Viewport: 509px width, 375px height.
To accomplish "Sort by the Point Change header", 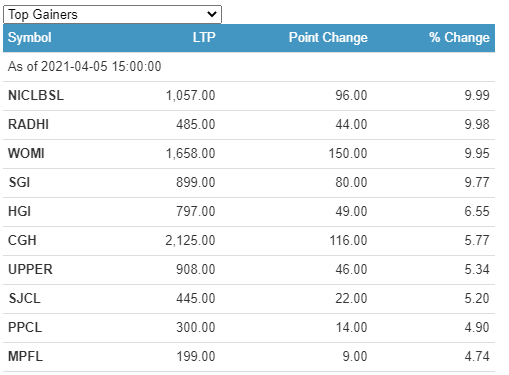I will coord(328,37).
